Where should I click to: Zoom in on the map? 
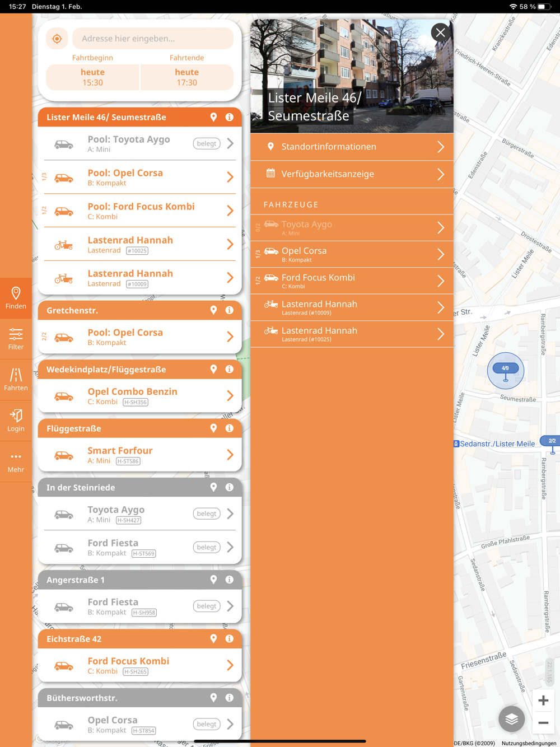(543, 701)
